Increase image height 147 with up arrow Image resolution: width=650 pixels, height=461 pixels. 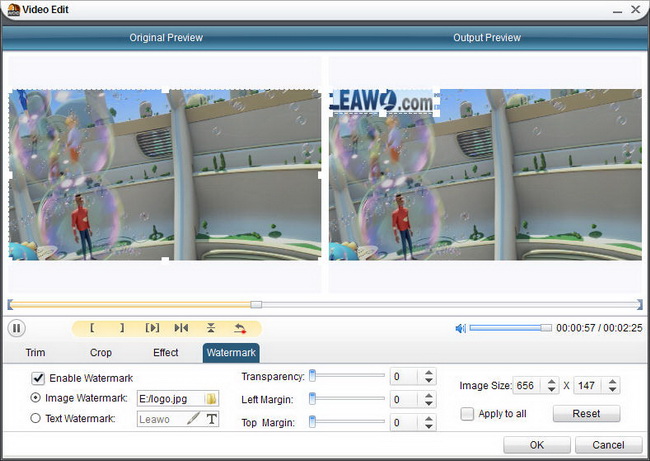613,381
